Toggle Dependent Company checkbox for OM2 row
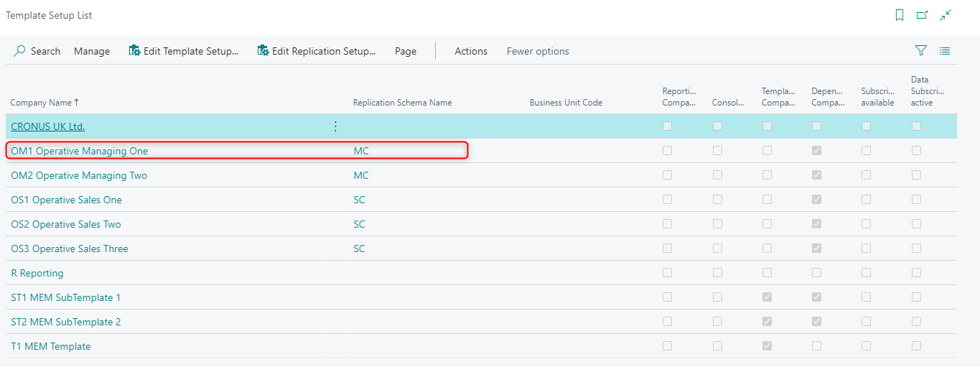The width and height of the screenshot is (980, 367). 816,175
